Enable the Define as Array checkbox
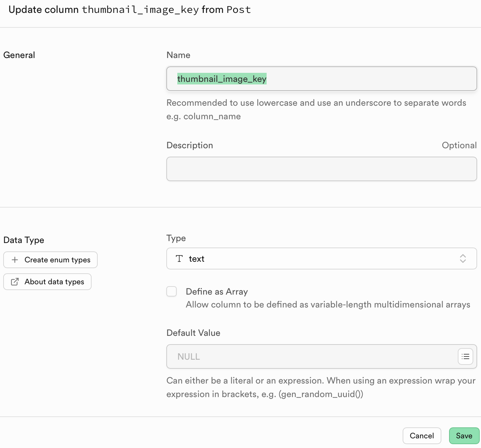 [x=172, y=291]
